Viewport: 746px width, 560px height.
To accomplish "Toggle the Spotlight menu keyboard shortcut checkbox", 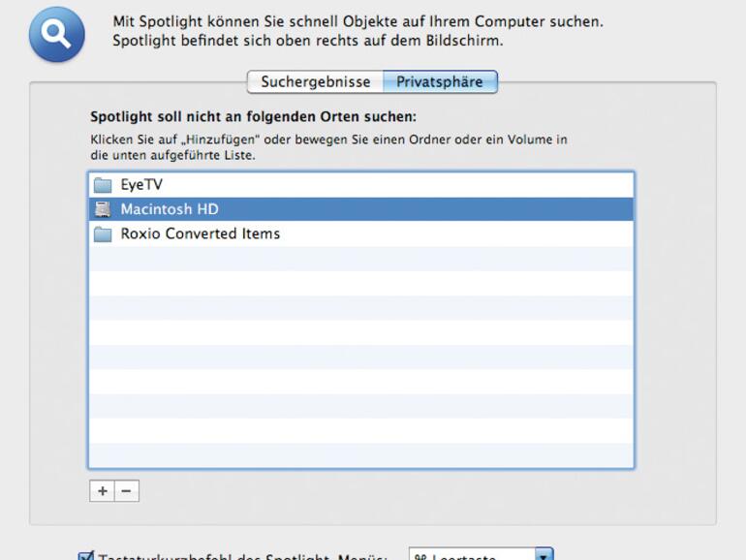I will pos(85,556).
